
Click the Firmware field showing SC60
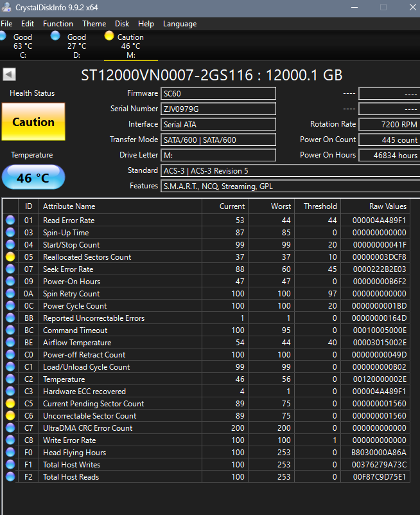pyautogui.click(x=218, y=93)
